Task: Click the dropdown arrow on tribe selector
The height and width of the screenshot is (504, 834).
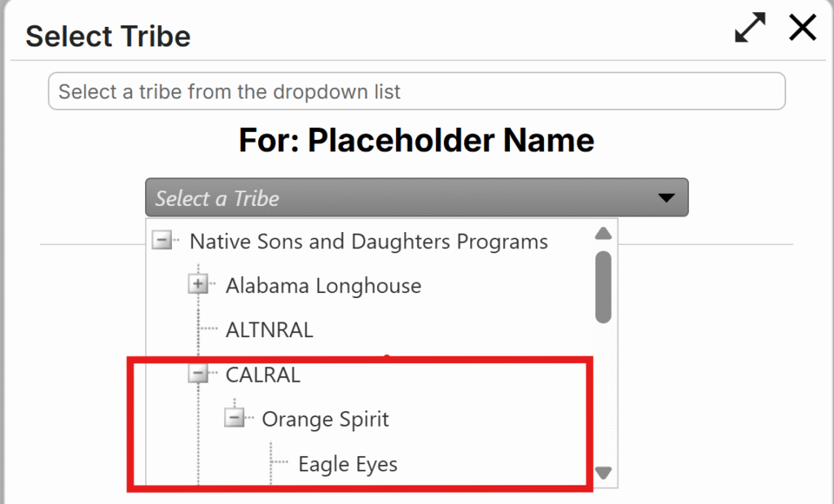Action: point(666,198)
